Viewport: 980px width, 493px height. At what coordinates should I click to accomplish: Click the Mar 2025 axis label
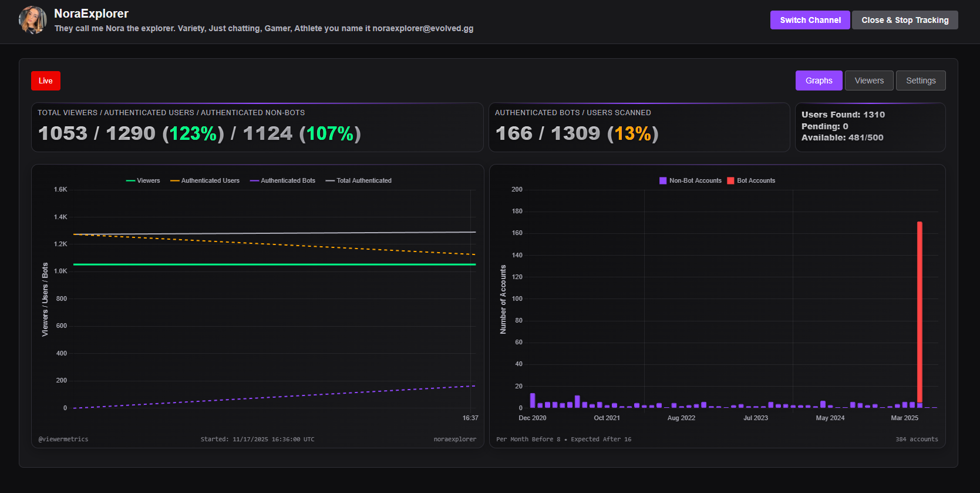tap(904, 418)
